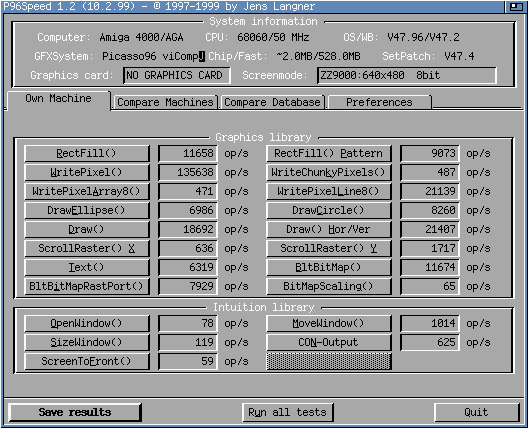Click Run all tests
Image resolution: width=528 pixels, height=428 pixels.
click(x=288, y=412)
